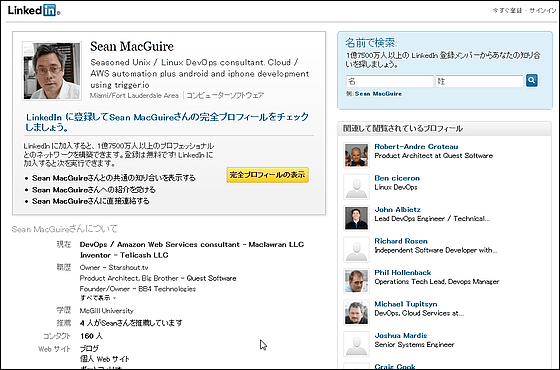Screen dimensions: 560x370
Task: Click the 名前で検索 heading
Action: coord(371,43)
